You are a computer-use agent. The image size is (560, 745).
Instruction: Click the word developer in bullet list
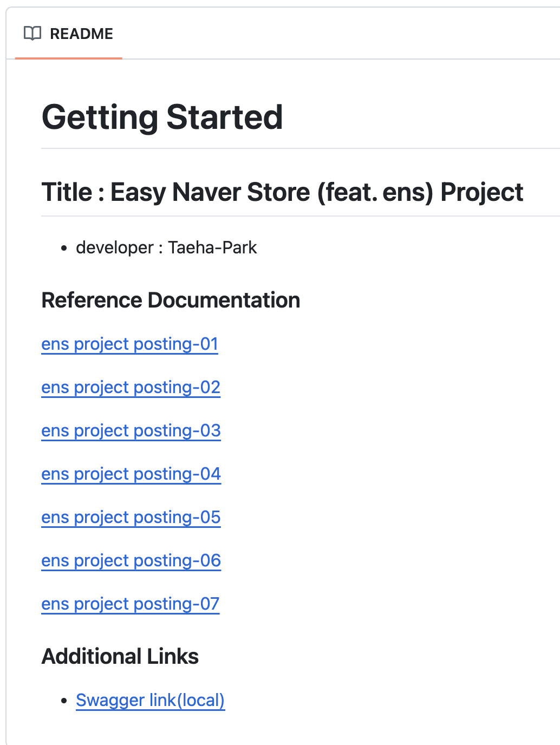click(115, 248)
